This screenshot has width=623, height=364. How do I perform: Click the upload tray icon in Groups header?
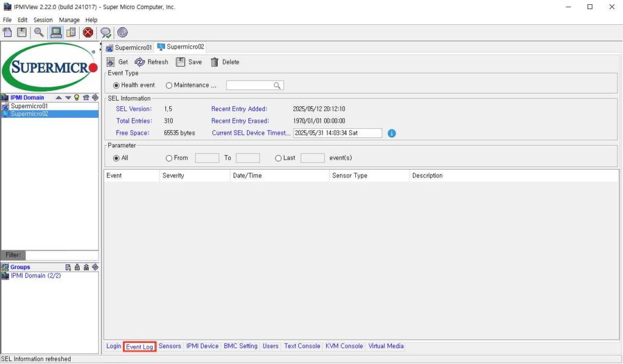86,267
